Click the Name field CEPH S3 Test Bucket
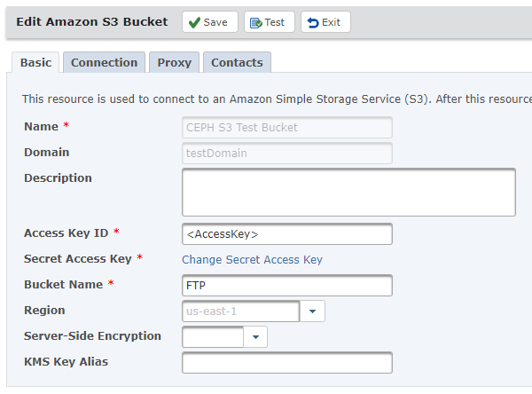532x394 pixels. point(287,128)
